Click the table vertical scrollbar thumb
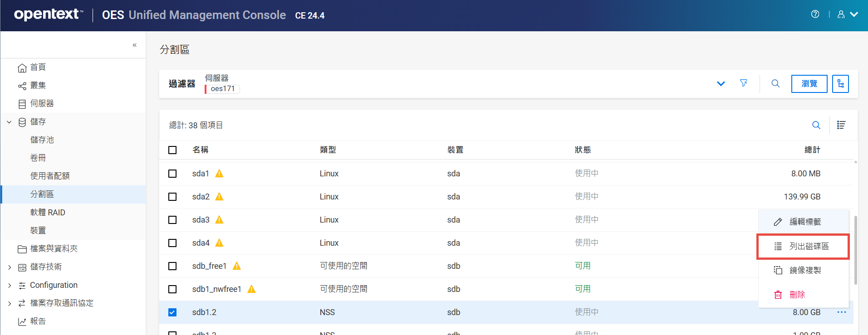Viewport: 868px width, 335px height. [x=856, y=250]
